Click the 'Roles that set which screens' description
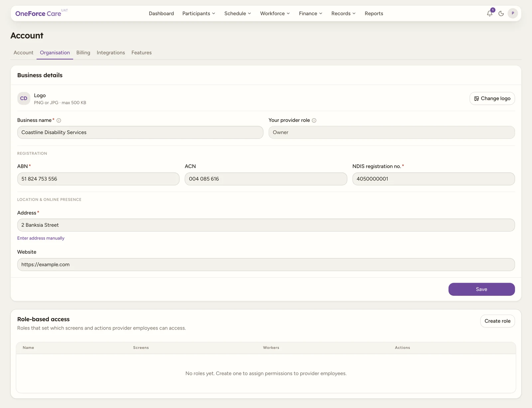This screenshot has width=532, height=408. point(101,328)
